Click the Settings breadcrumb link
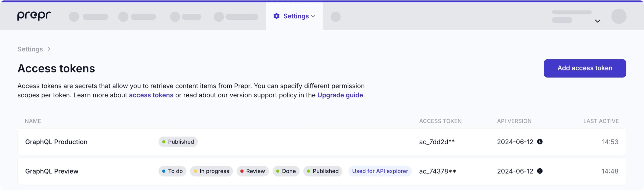The image size is (644, 190). 30,49
